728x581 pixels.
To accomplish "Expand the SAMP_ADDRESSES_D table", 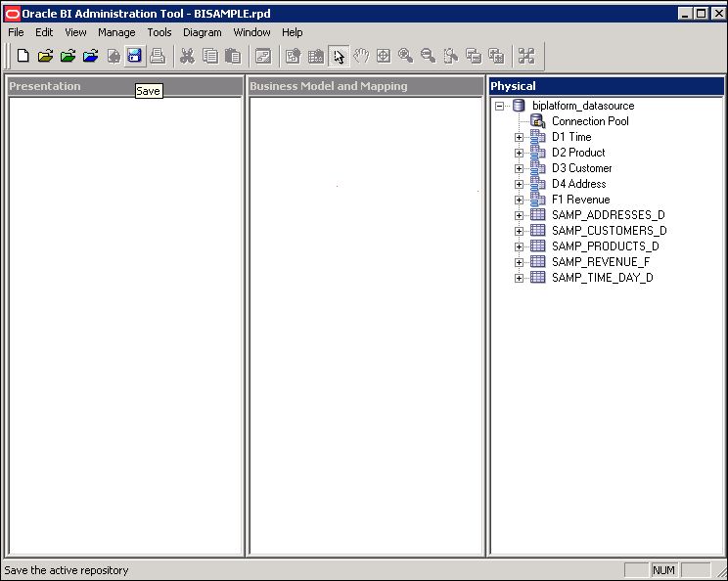I will [519, 216].
